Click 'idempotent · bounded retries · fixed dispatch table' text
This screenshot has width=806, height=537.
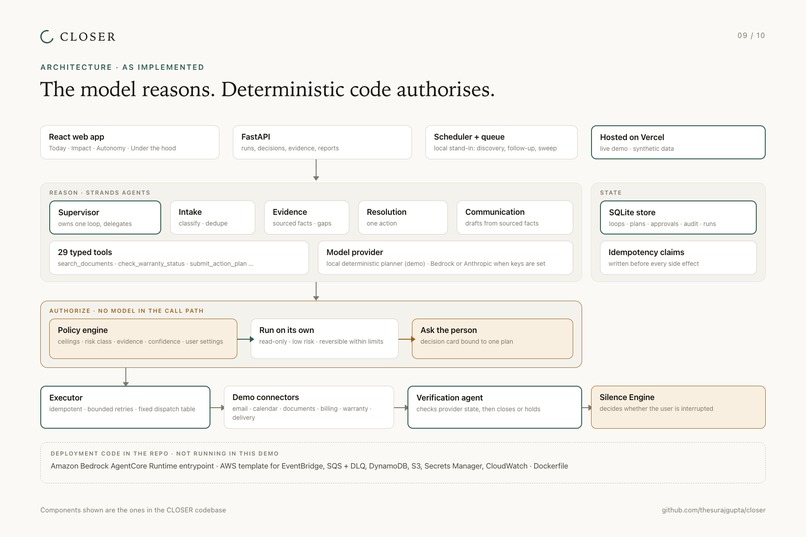tap(122, 410)
